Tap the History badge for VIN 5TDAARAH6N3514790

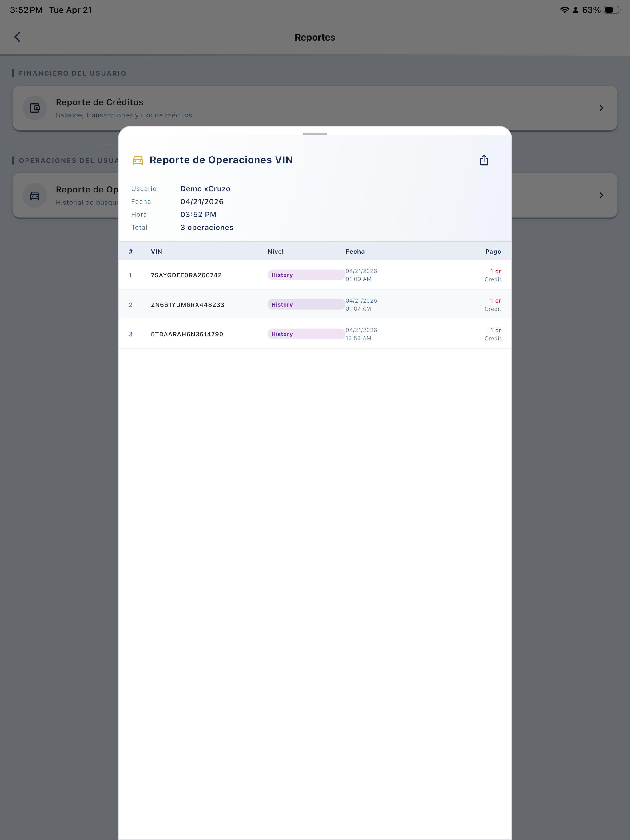point(306,334)
